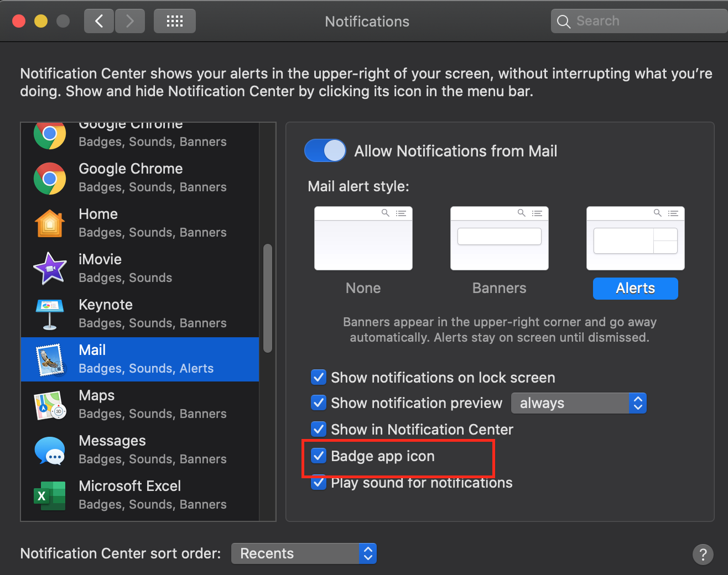Click the highlighted Alerts style button
728x575 pixels.
coord(636,288)
